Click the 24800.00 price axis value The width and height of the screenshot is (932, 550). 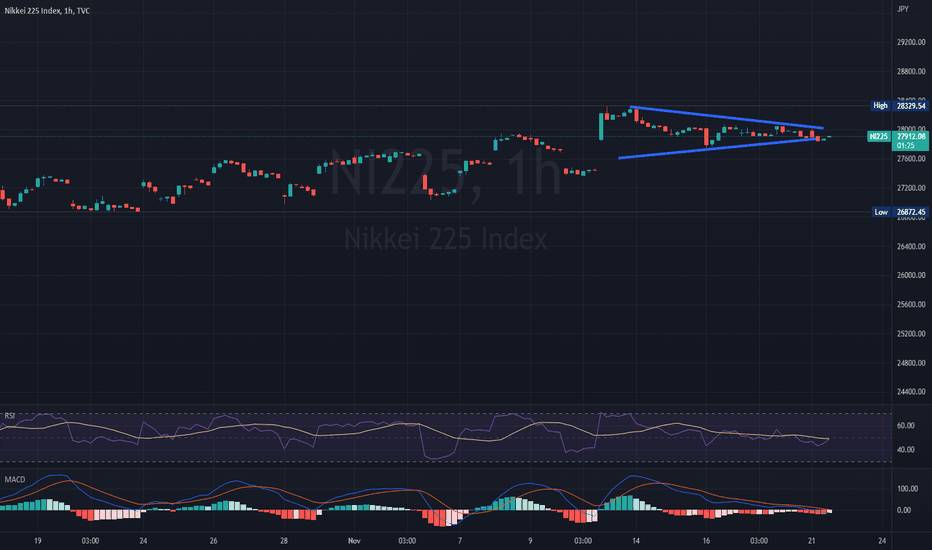[911, 363]
